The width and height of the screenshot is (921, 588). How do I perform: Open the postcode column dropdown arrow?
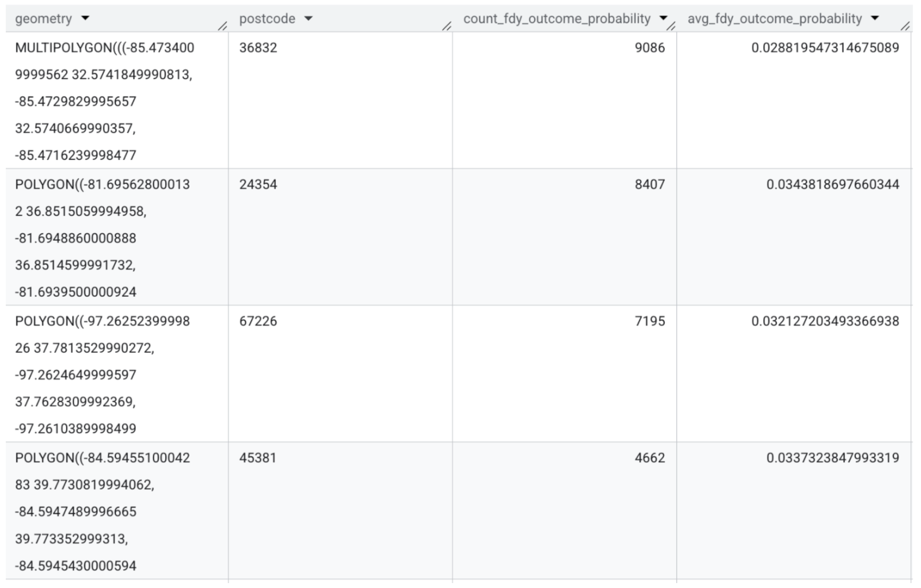pyautogui.click(x=308, y=18)
